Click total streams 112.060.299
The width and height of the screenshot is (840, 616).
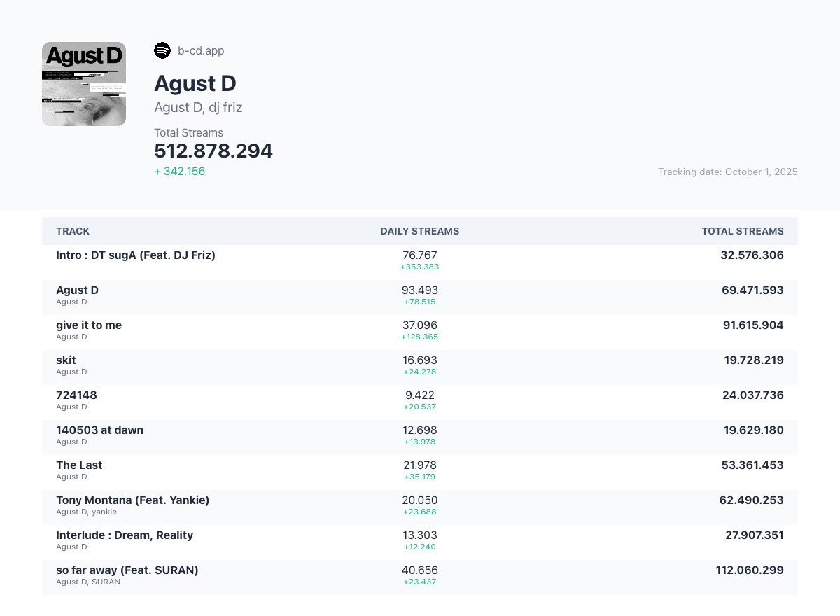[x=750, y=570]
